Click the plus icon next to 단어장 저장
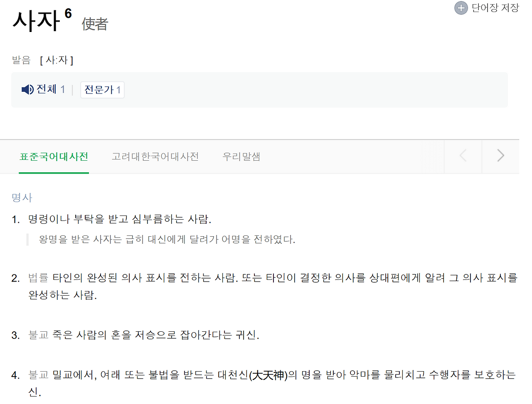The width and height of the screenshot is (532, 404). pos(461,7)
